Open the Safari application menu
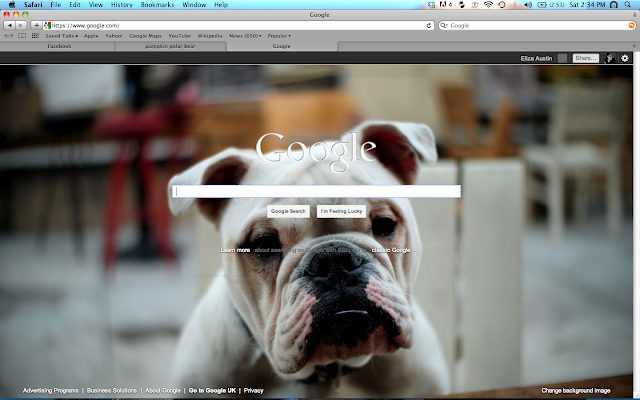 pyautogui.click(x=33, y=5)
